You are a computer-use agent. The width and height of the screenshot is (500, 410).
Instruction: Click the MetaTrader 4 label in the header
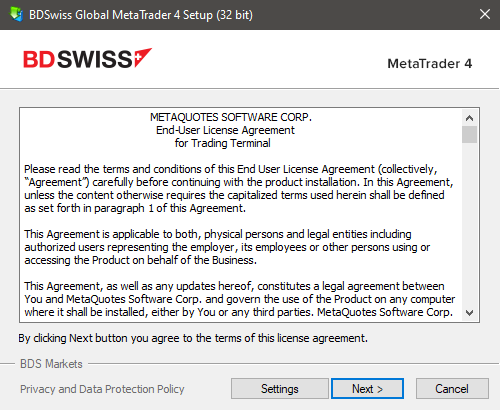430,63
